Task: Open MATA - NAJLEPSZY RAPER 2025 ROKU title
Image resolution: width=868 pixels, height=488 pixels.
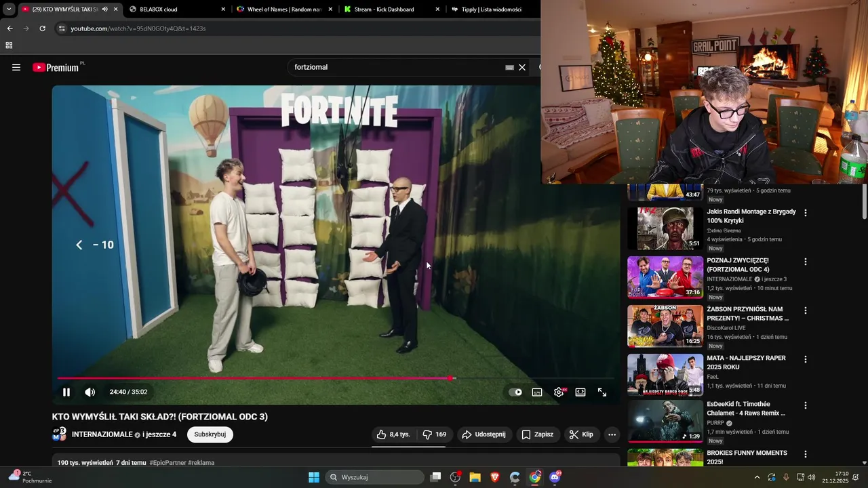Action: click(746, 363)
